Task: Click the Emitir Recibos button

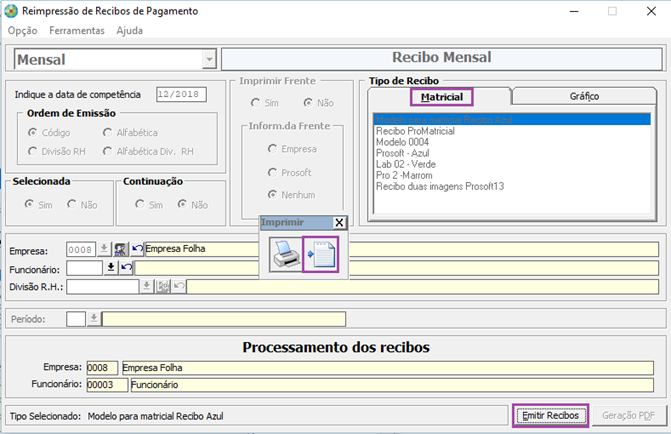Action: point(550,416)
